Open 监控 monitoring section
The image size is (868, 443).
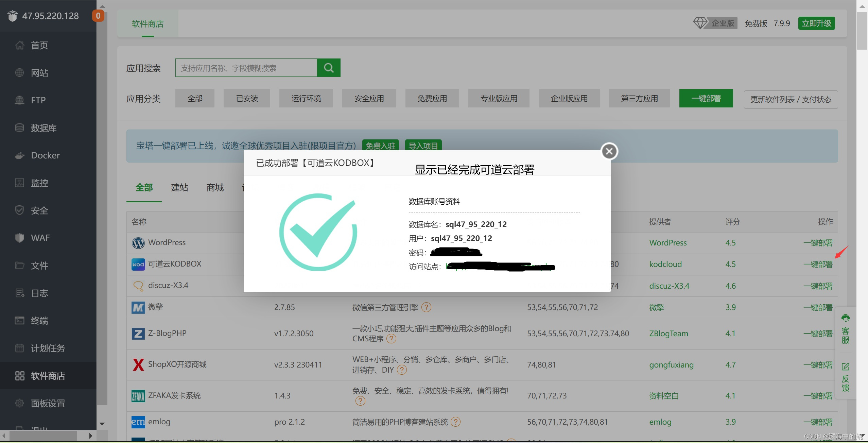(39, 183)
